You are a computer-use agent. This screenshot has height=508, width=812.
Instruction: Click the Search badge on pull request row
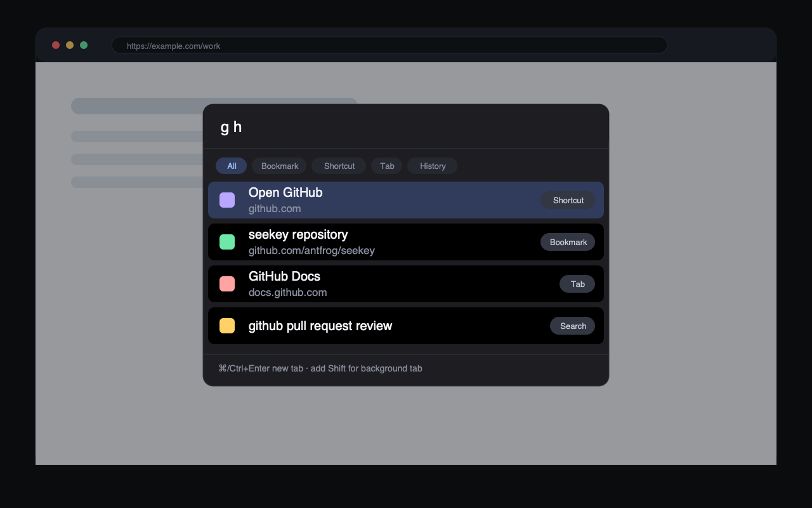[572, 326]
